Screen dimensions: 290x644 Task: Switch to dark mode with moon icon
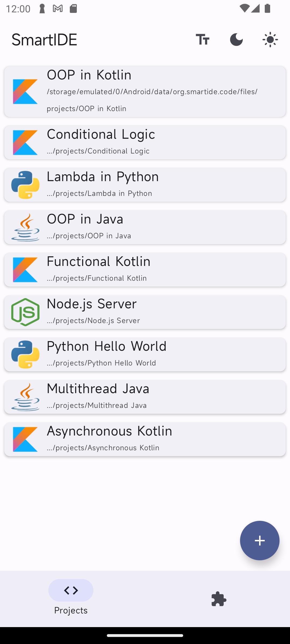pos(236,40)
